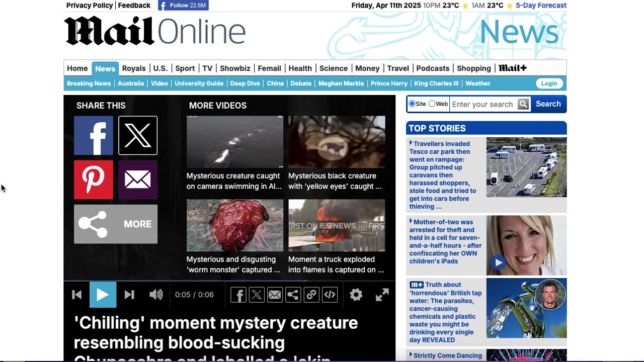
Task: Seek the video progress bar
Action: coord(229,281)
